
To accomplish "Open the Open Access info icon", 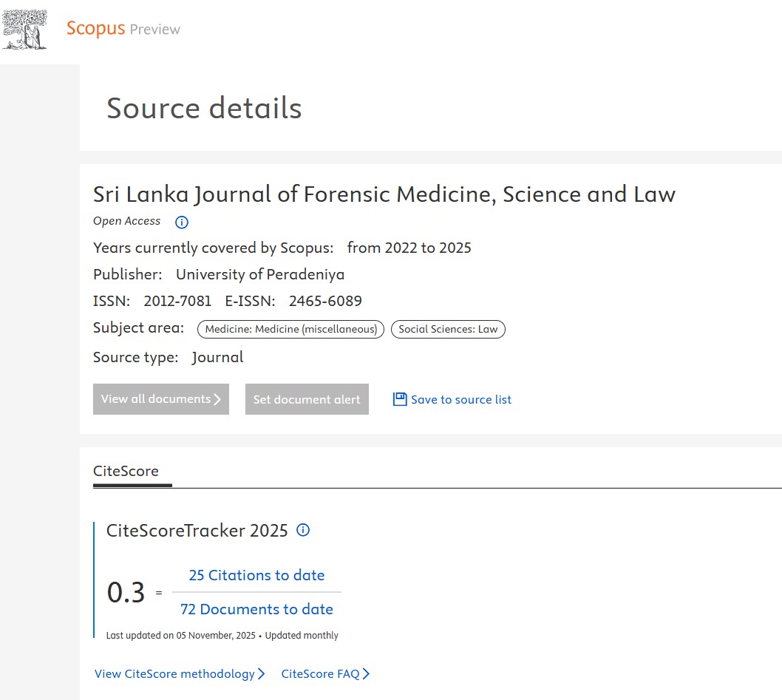I will click(182, 222).
